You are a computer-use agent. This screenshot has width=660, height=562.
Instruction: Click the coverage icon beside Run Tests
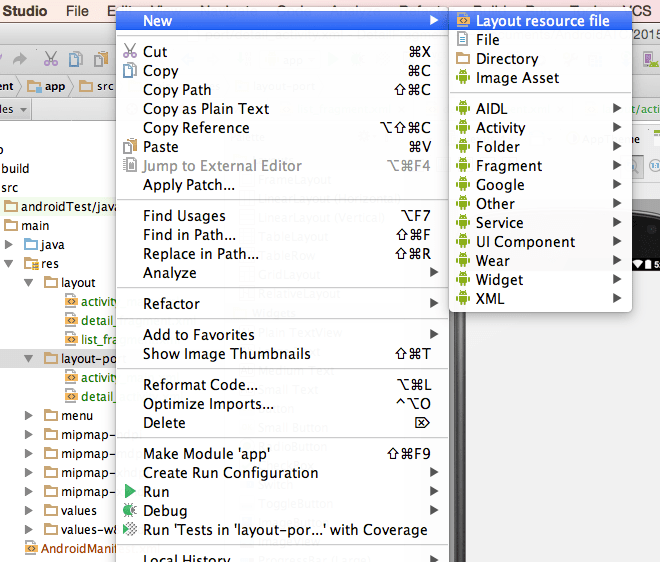(130, 529)
